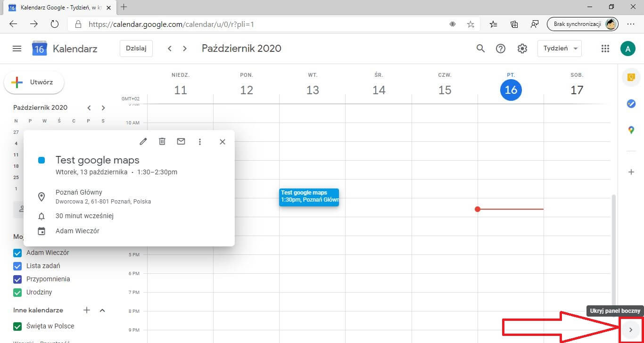Open the Google apps grid
Screen dimensions: 644x343
tap(605, 49)
